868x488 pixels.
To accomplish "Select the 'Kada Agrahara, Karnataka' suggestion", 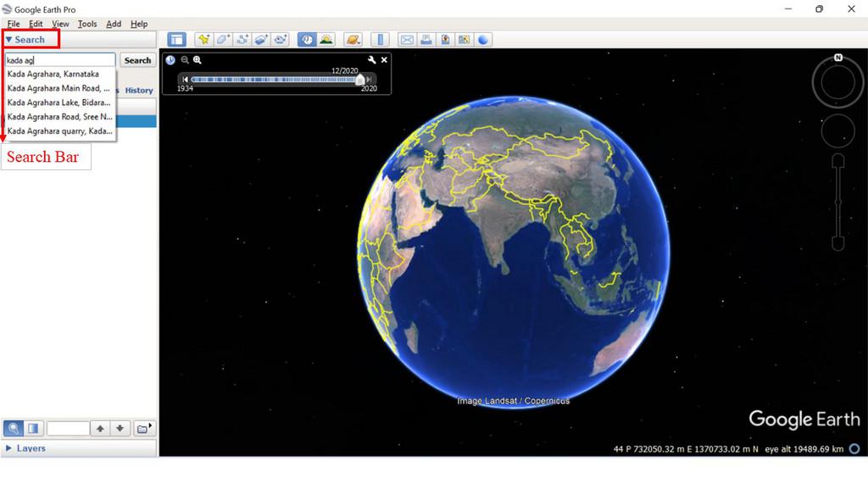I will point(53,75).
